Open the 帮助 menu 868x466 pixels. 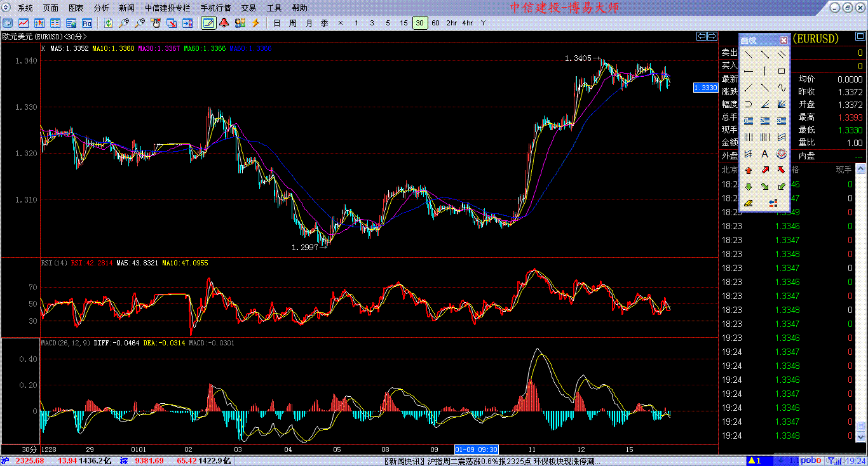coord(299,8)
